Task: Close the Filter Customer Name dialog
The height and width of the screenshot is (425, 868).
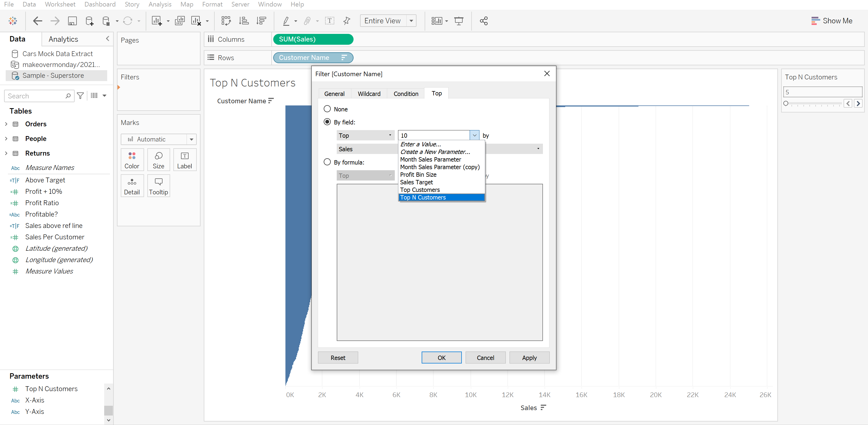Action: click(547, 74)
